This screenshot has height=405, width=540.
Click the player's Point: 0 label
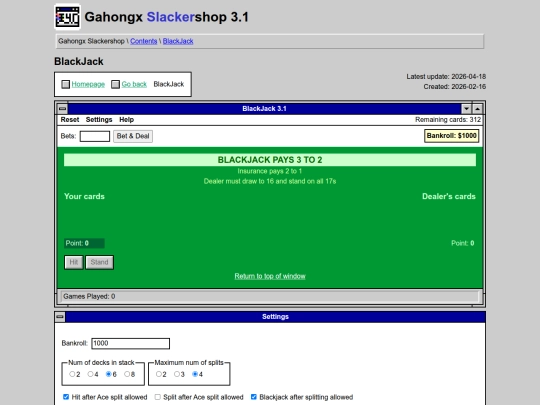click(84, 243)
